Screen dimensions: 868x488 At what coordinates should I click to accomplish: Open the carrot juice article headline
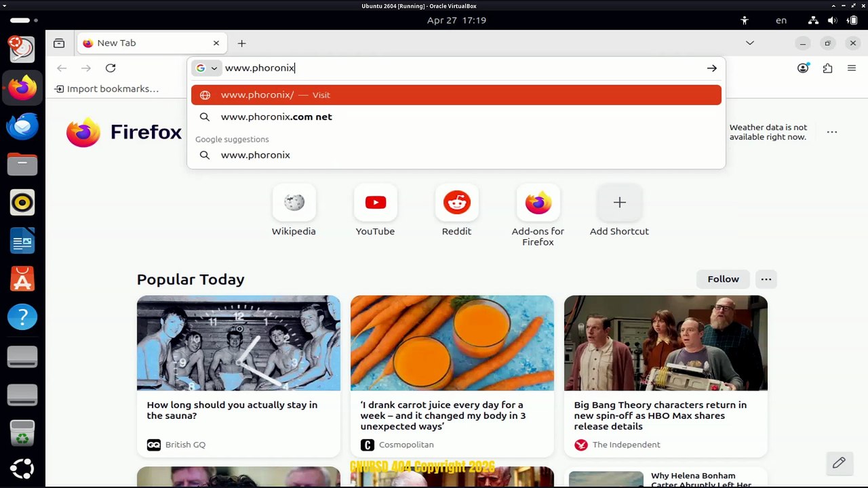click(443, 415)
